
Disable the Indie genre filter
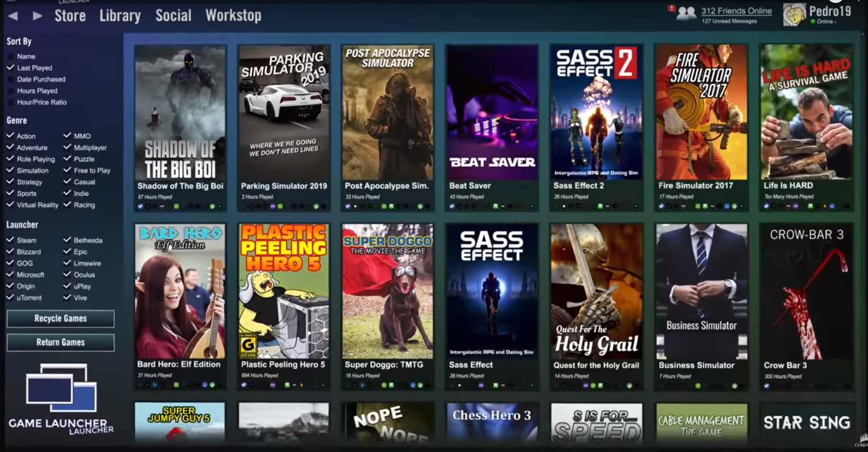coord(67,194)
